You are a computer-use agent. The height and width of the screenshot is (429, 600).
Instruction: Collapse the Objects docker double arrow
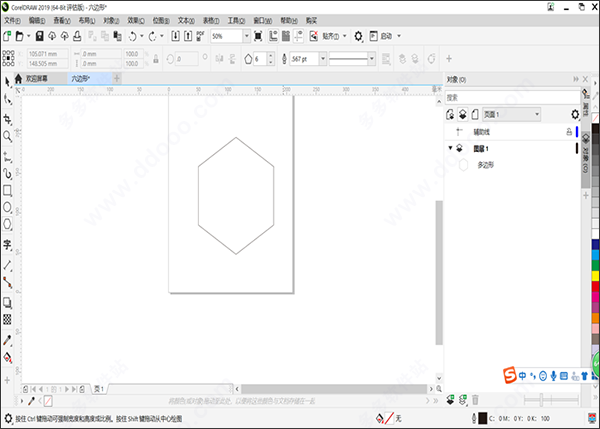576,79
